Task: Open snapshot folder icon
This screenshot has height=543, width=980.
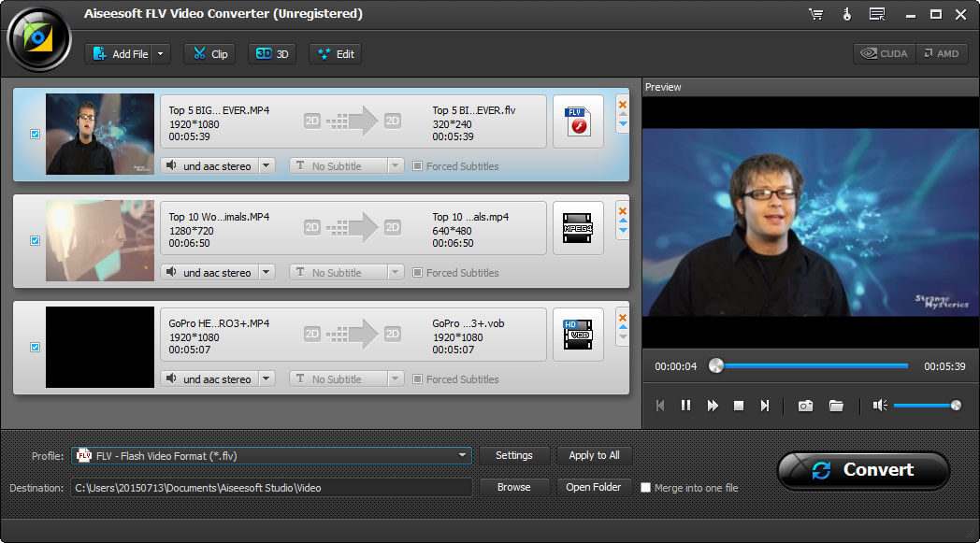Action: coord(836,407)
